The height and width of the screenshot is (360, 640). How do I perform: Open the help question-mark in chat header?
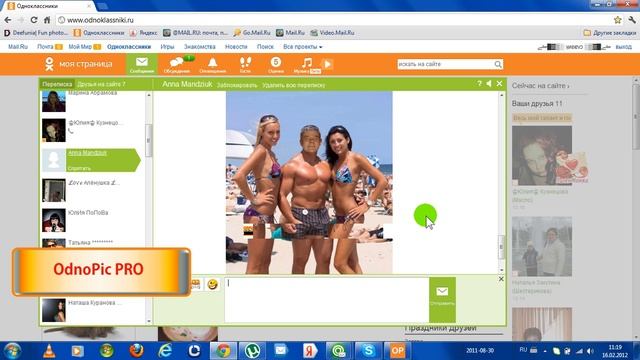point(479,83)
